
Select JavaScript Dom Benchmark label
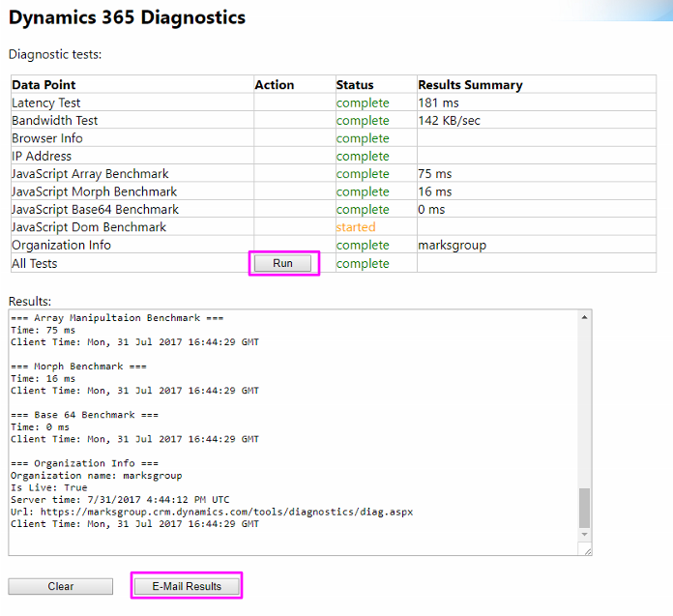click(89, 227)
